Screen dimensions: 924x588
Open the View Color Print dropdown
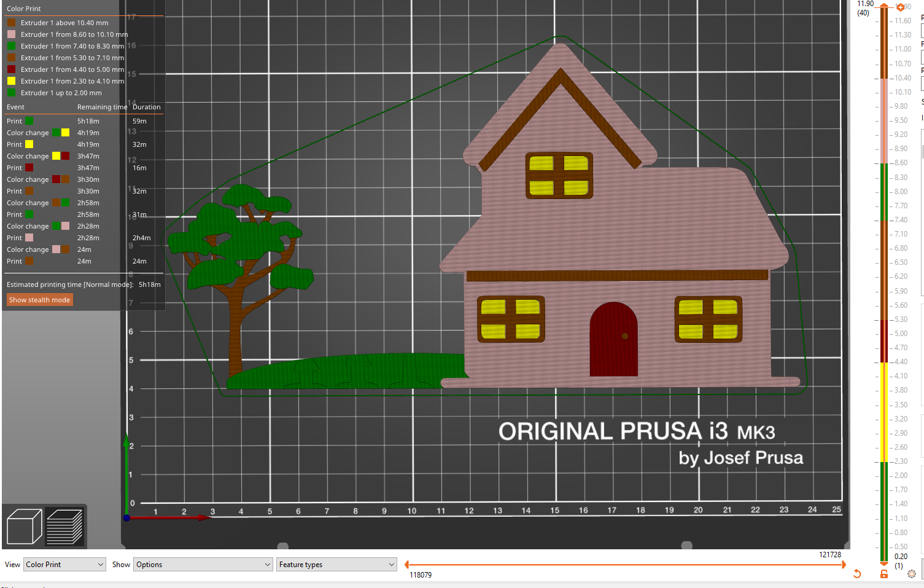(x=64, y=565)
